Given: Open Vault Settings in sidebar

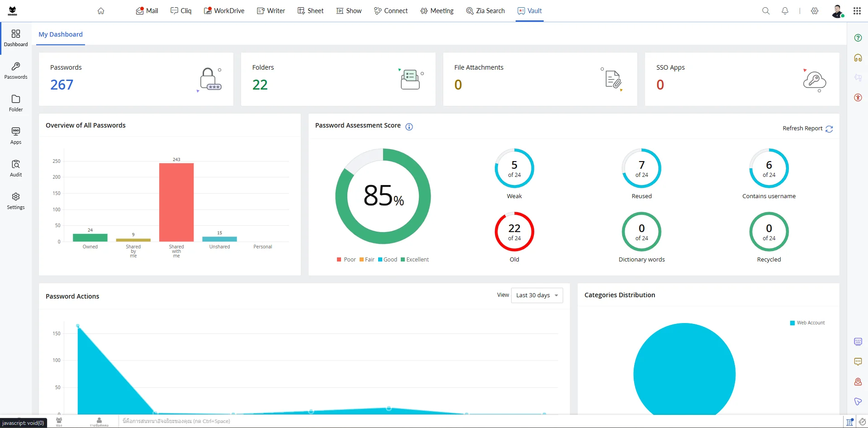Looking at the screenshot, I should pos(16,201).
